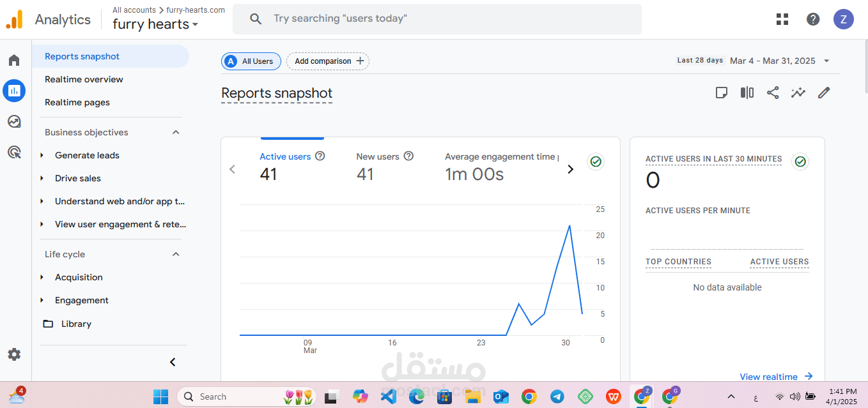Click the pencil customize report icon
This screenshot has height=408, width=868.
click(x=824, y=93)
